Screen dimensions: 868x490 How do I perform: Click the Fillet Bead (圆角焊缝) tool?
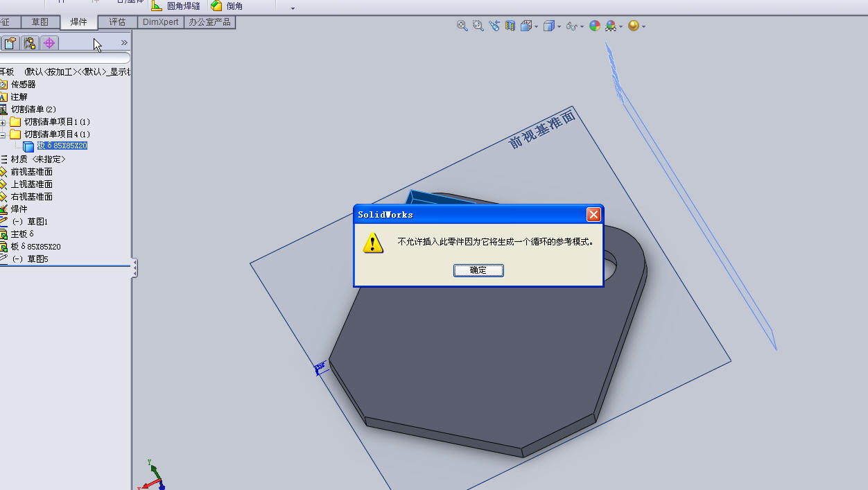coord(175,6)
